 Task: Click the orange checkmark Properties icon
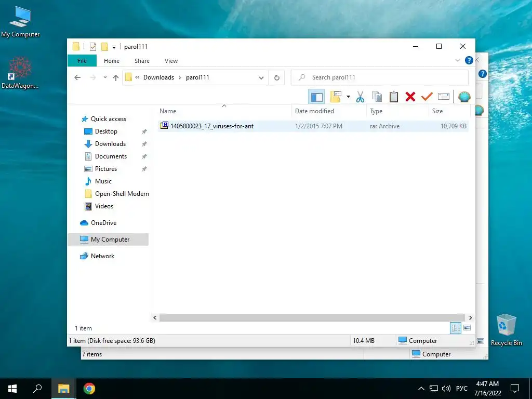pyautogui.click(x=427, y=97)
